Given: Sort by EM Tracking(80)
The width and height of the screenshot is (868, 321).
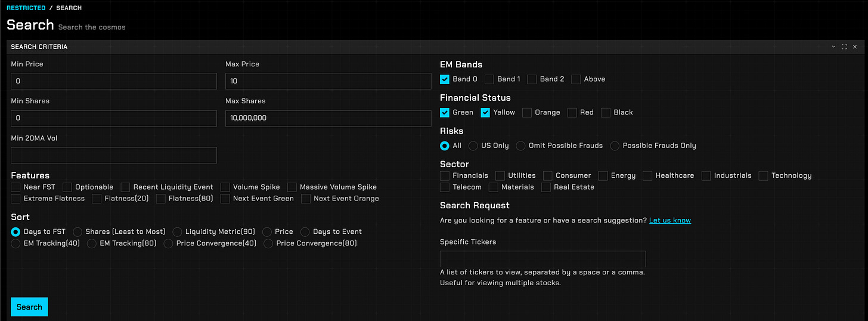Looking at the screenshot, I should pos(92,243).
